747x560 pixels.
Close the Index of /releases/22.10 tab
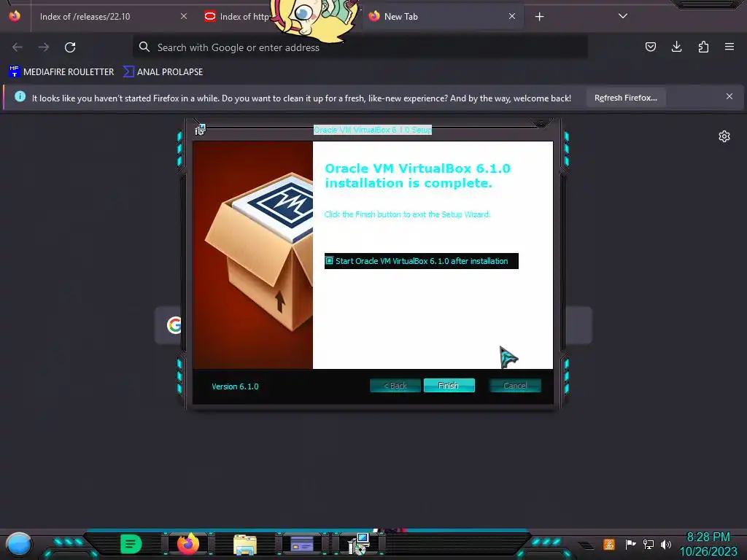(184, 16)
